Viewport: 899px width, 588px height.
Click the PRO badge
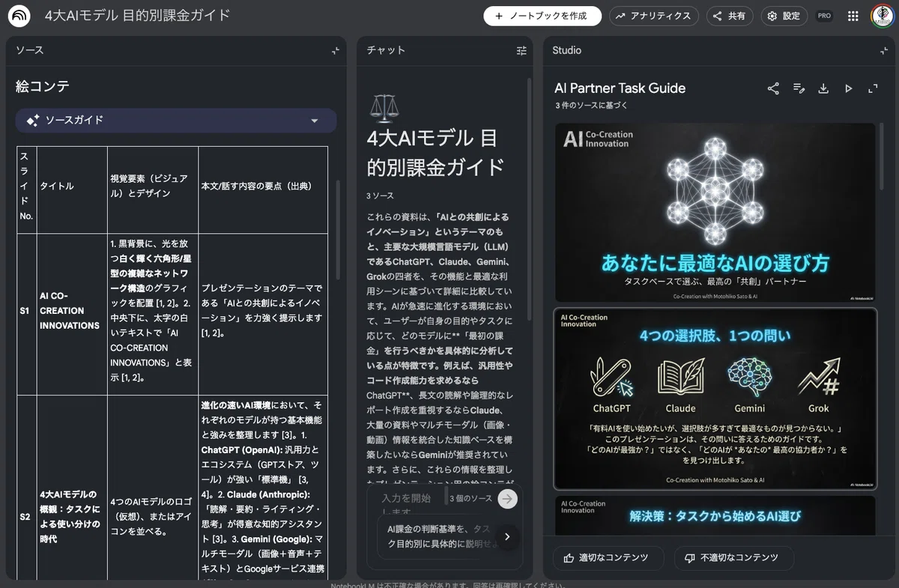click(824, 16)
